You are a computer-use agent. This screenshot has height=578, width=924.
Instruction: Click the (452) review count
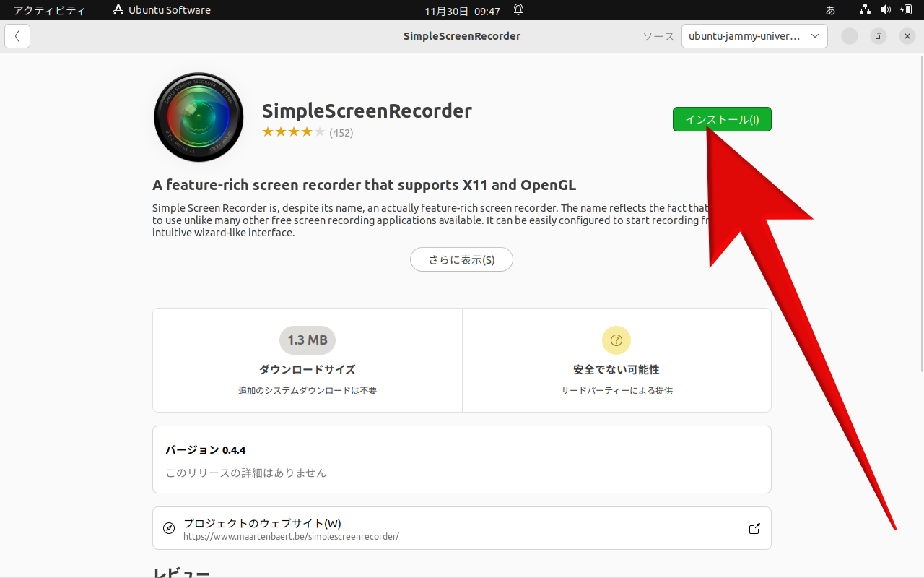pos(342,132)
